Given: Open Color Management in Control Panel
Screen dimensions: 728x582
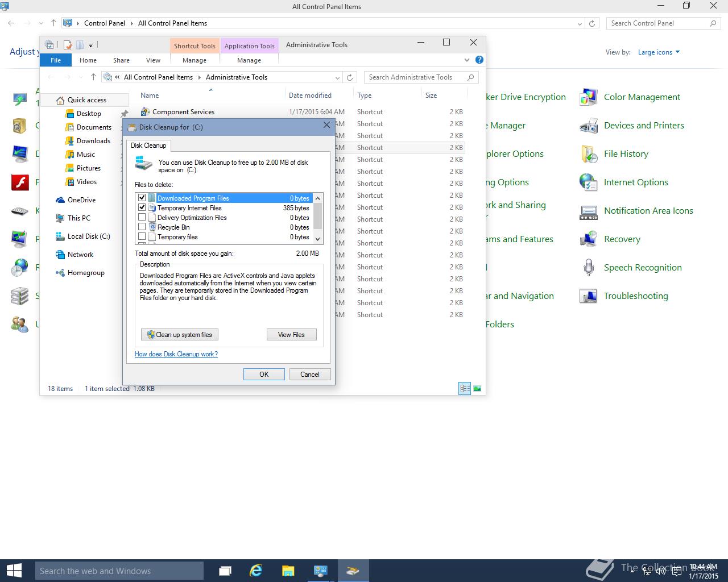Looking at the screenshot, I should [630, 97].
